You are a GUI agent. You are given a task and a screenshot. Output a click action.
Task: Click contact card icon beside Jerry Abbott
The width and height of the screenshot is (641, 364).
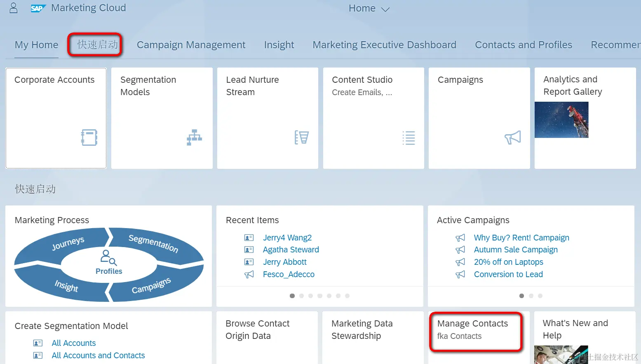[249, 262]
